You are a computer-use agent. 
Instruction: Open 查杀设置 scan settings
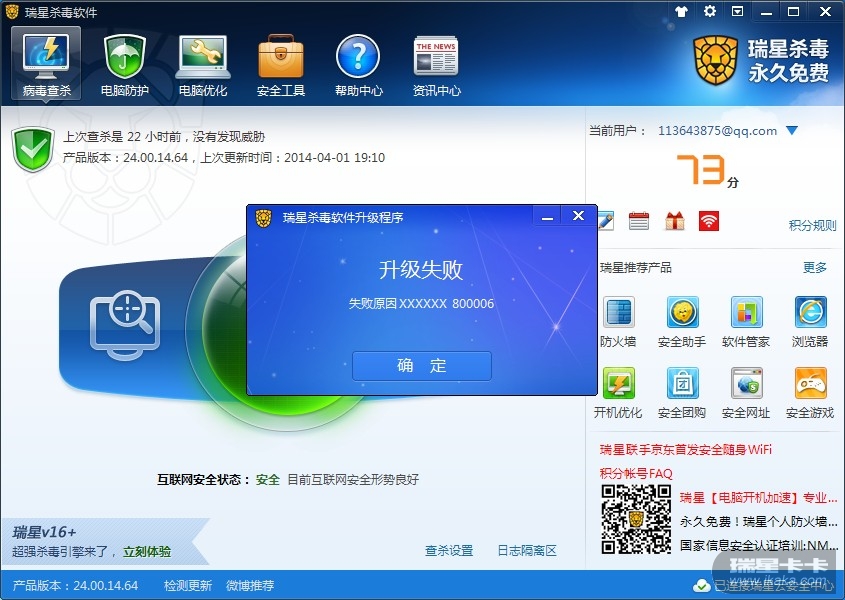pos(449,550)
